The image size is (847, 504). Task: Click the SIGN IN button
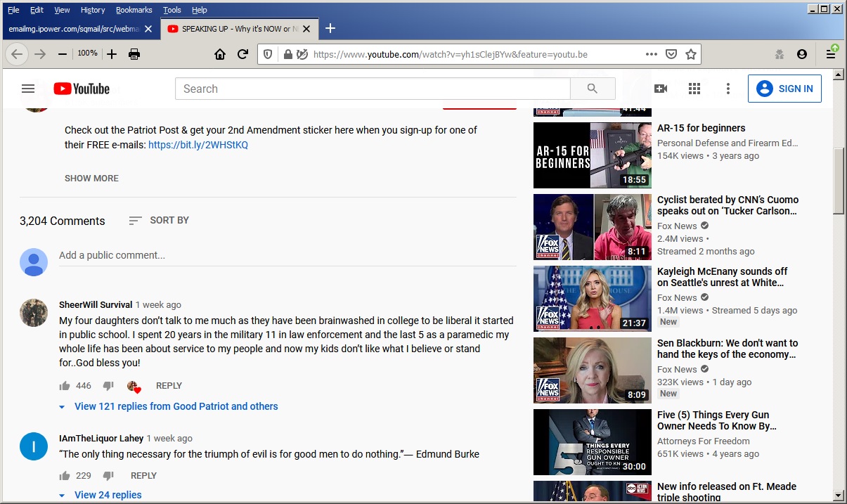(x=784, y=89)
